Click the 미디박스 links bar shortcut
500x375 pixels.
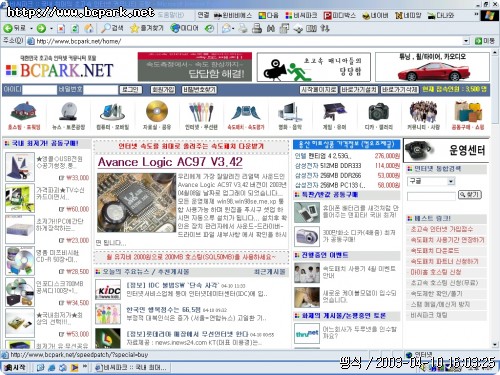[x=340, y=15]
